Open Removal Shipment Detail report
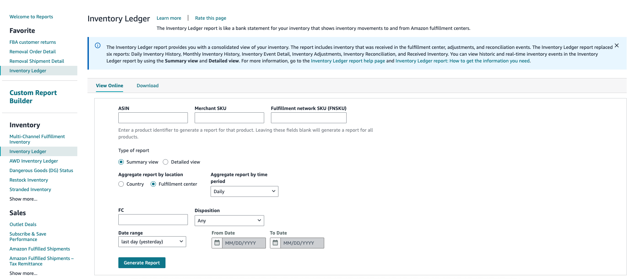 [x=37, y=61]
